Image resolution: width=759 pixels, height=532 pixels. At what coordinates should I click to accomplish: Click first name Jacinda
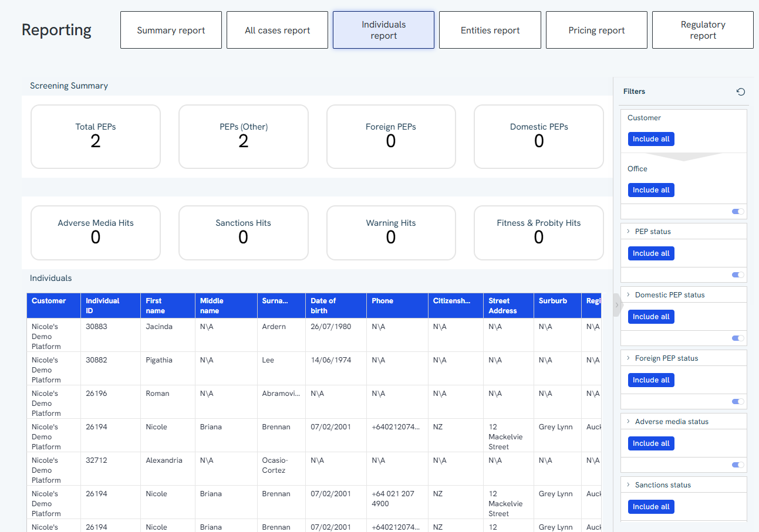tap(159, 327)
